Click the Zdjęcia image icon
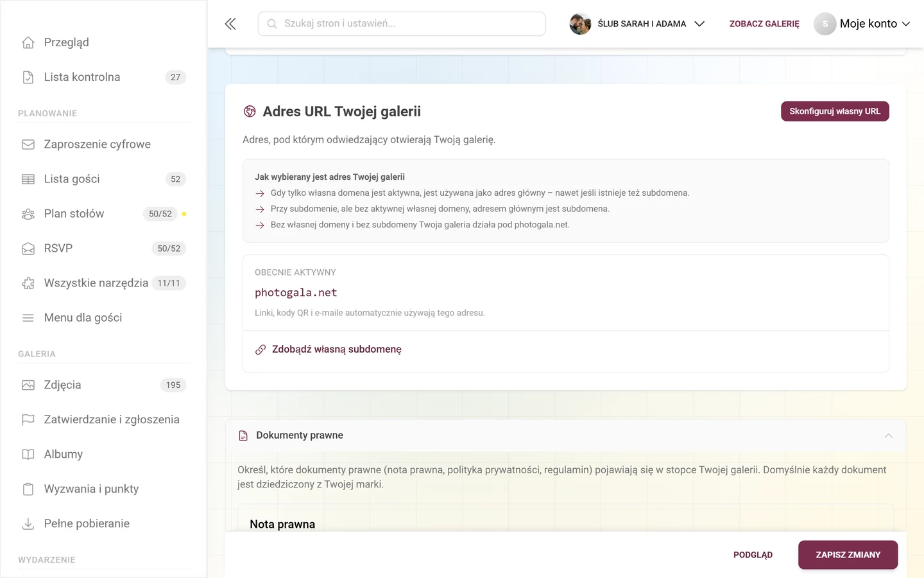 click(x=28, y=385)
